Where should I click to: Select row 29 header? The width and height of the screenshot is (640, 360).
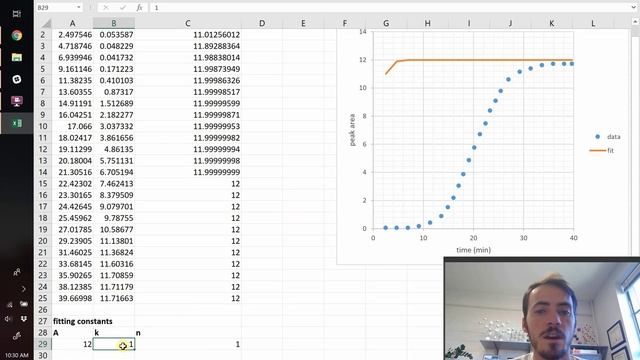pos(43,344)
